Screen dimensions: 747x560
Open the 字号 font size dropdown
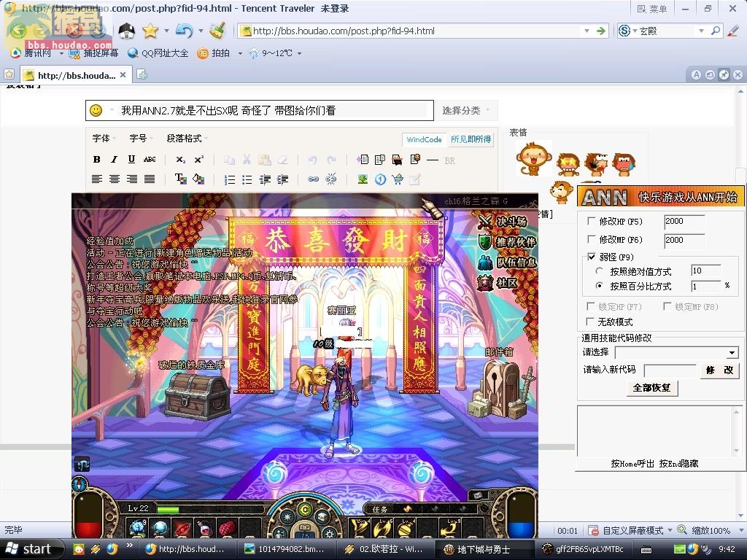click(141, 138)
